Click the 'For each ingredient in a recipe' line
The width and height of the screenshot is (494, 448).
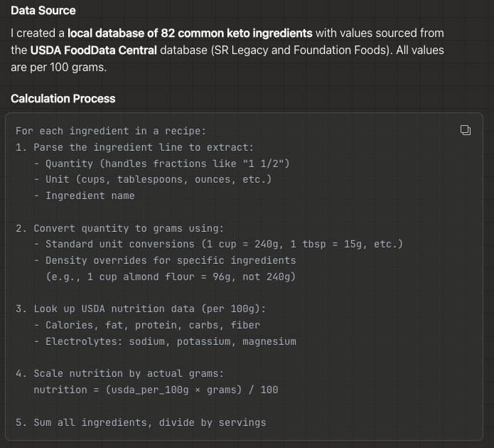coord(110,131)
